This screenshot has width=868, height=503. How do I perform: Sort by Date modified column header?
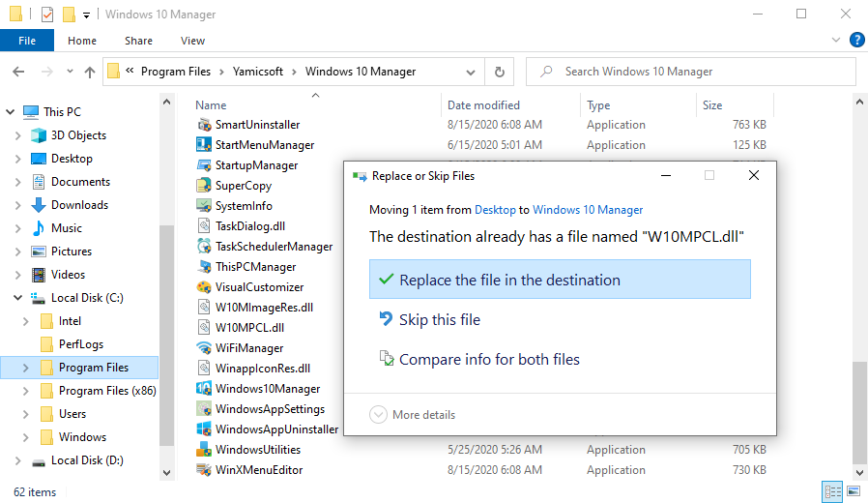coord(483,105)
